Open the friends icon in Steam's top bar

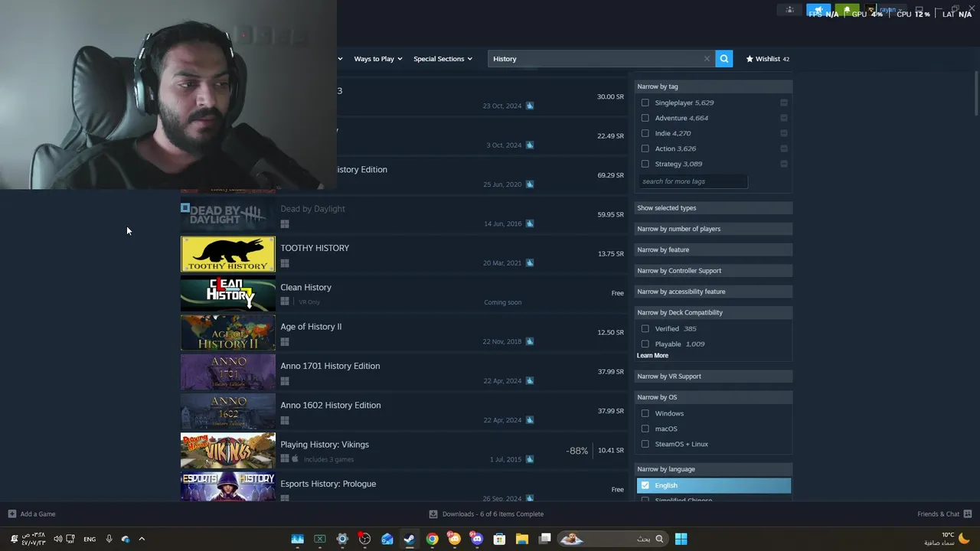click(x=789, y=10)
